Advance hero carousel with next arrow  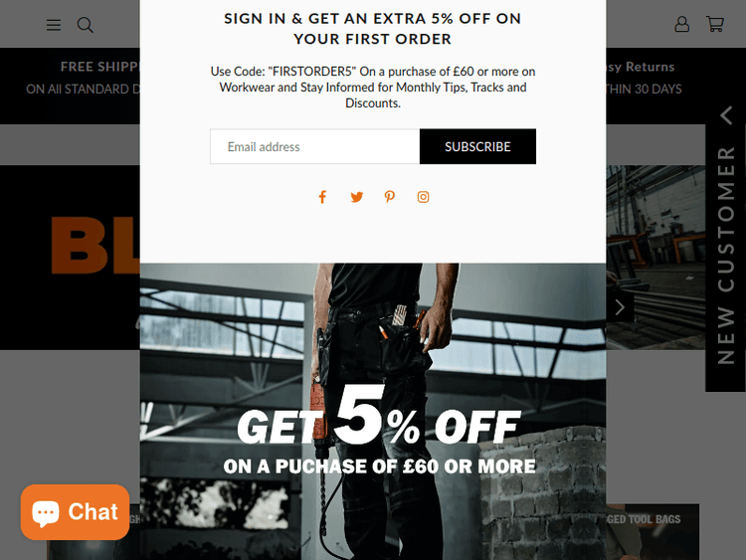(620, 307)
